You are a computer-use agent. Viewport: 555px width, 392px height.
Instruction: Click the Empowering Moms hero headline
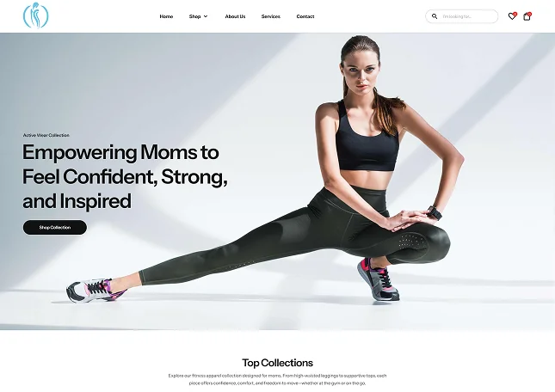tap(125, 176)
